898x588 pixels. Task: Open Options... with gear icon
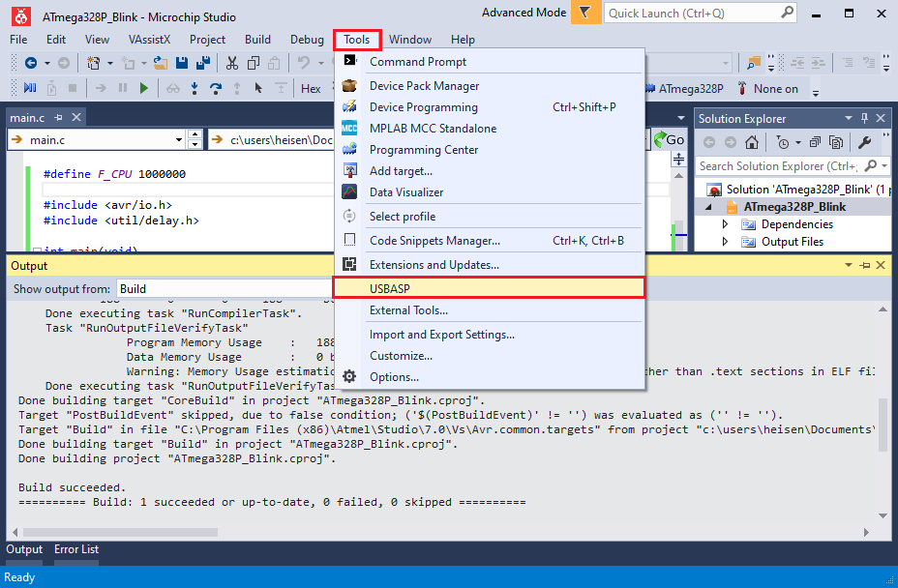(x=490, y=377)
